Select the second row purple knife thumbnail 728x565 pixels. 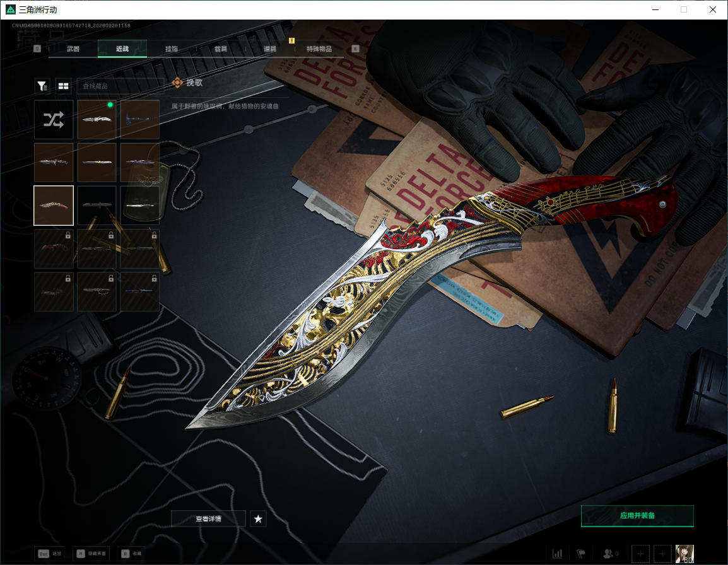(140, 163)
